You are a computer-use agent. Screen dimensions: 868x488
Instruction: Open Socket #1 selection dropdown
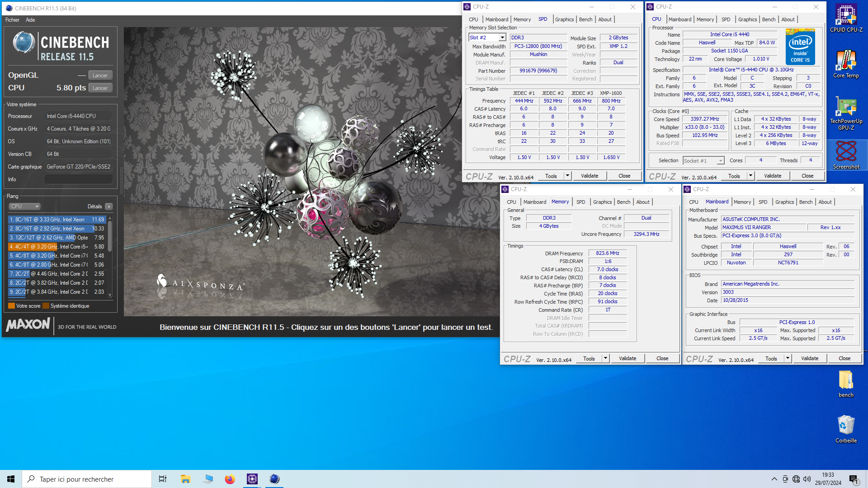pos(703,160)
